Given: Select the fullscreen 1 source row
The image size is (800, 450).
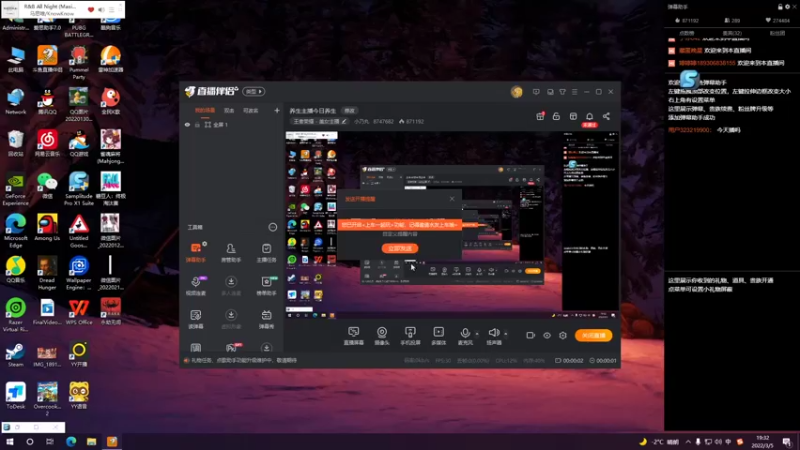Looking at the screenshot, I should coord(231,124).
